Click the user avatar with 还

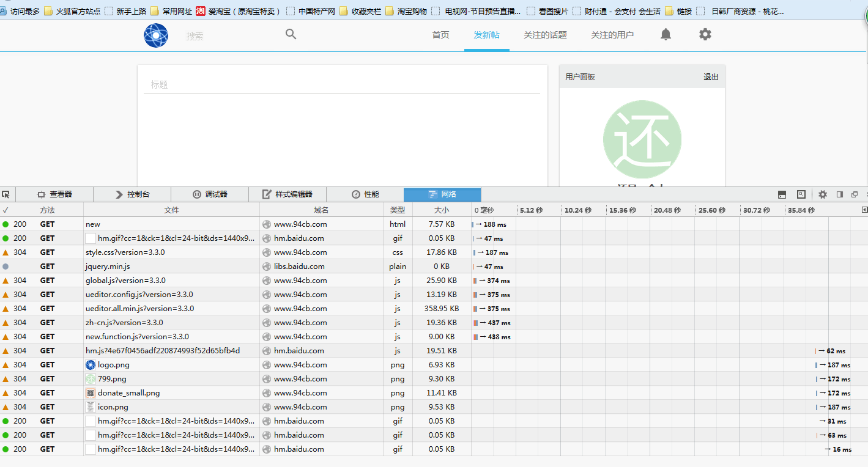[642, 139]
